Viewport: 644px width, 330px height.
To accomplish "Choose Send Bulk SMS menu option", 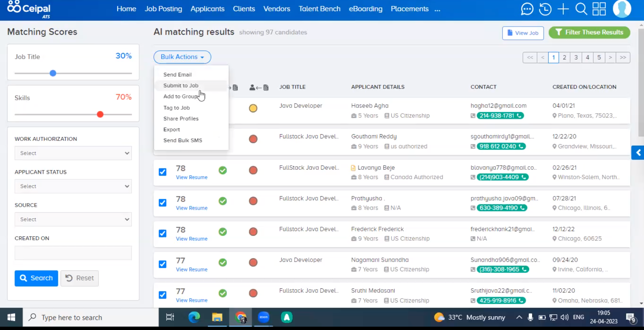I will point(183,140).
